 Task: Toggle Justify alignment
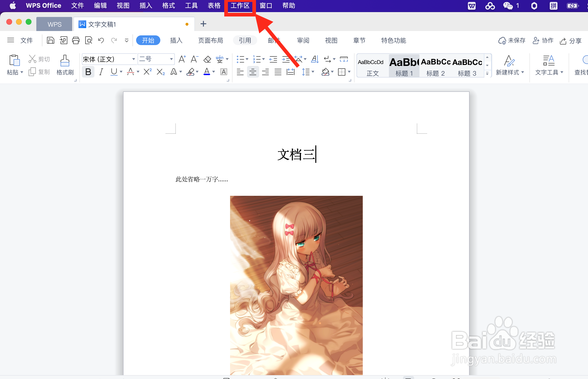point(278,72)
